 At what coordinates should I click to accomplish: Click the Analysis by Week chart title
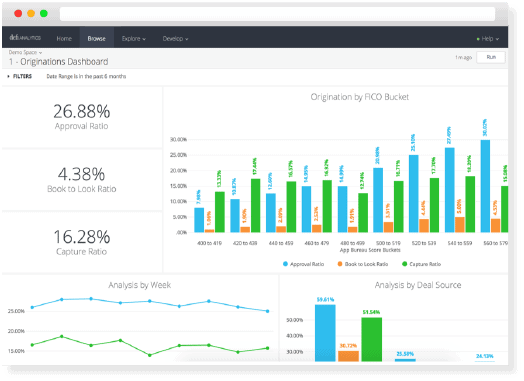(139, 285)
